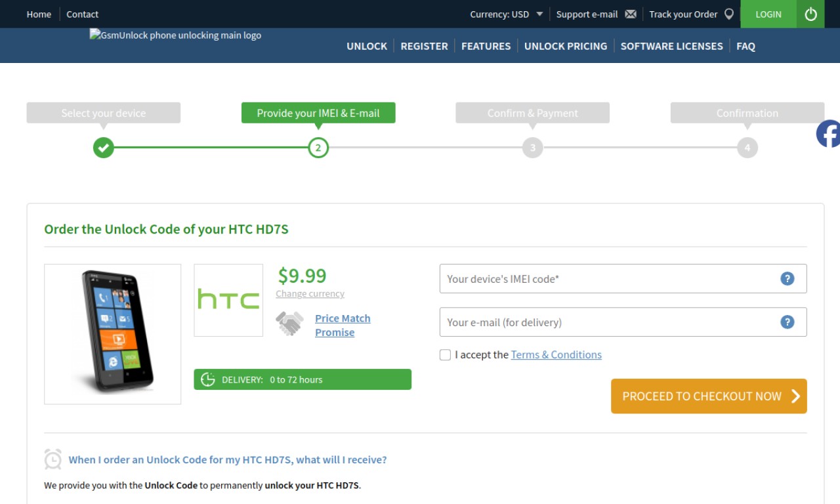
Task: Click the Select your device step label
Action: coord(103,113)
